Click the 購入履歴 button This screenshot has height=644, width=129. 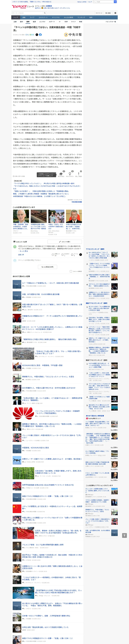tap(108, 13)
